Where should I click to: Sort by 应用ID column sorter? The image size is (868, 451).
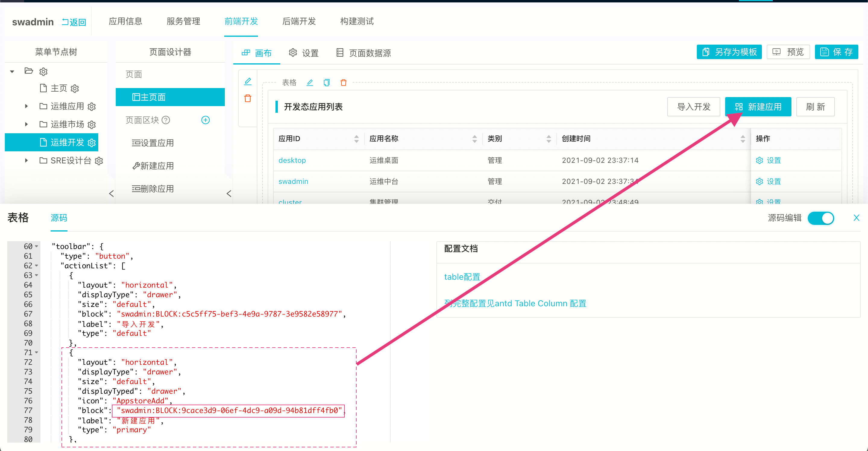tap(357, 139)
